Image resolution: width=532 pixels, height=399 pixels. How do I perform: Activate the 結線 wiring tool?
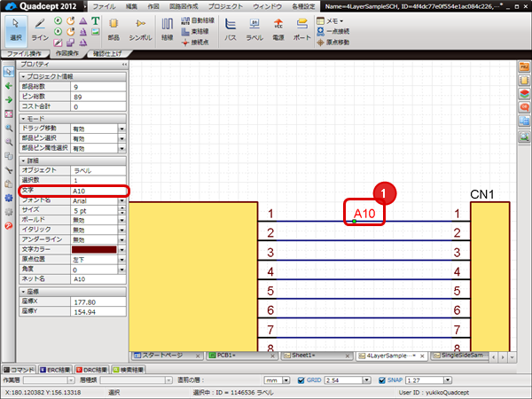coord(167,30)
